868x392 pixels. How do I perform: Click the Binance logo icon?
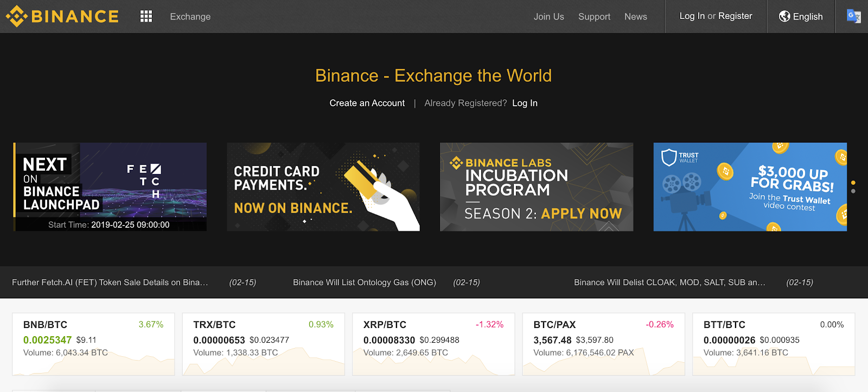click(16, 16)
